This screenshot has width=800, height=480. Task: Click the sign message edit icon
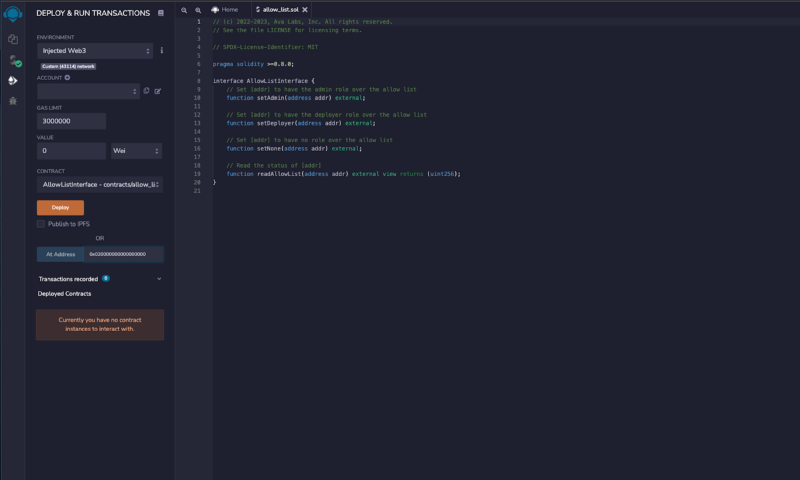click(x=158, y=91)
